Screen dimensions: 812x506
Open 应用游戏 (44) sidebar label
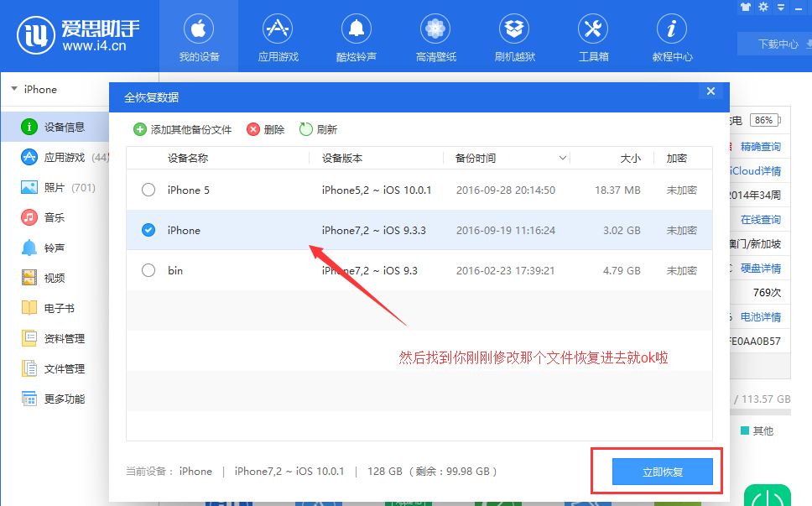76,158
